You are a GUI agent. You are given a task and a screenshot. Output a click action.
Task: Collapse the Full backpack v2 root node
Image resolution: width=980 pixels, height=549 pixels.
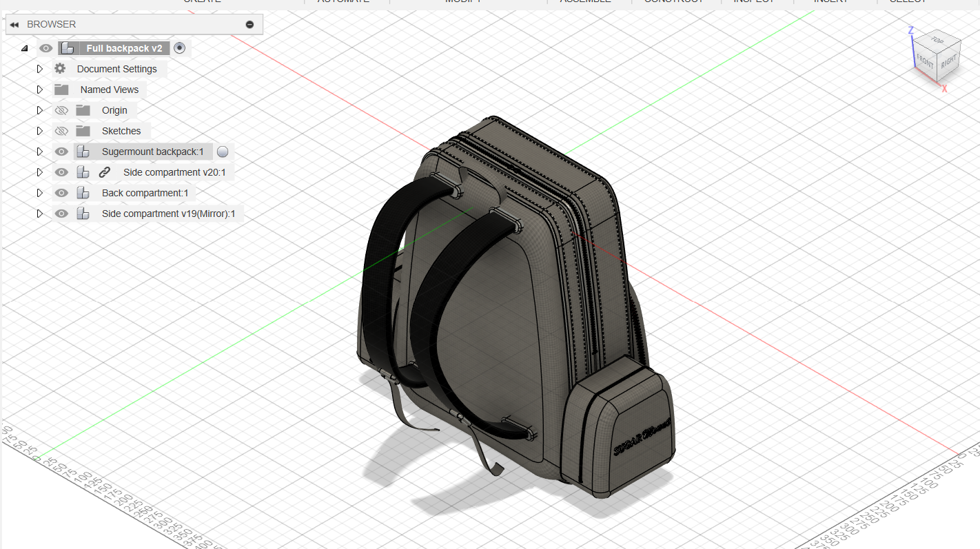(25, 48)
